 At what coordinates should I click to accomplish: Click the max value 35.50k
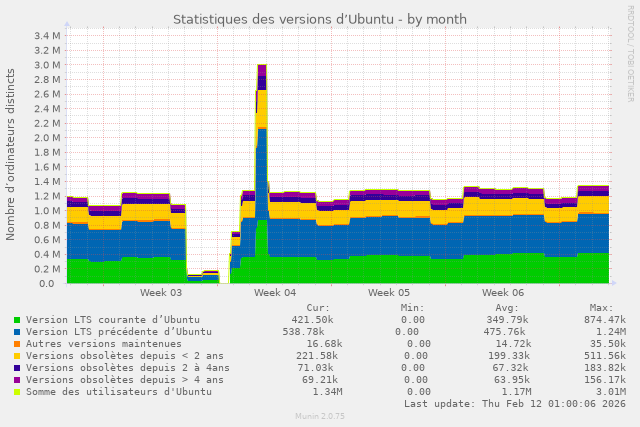608,344
